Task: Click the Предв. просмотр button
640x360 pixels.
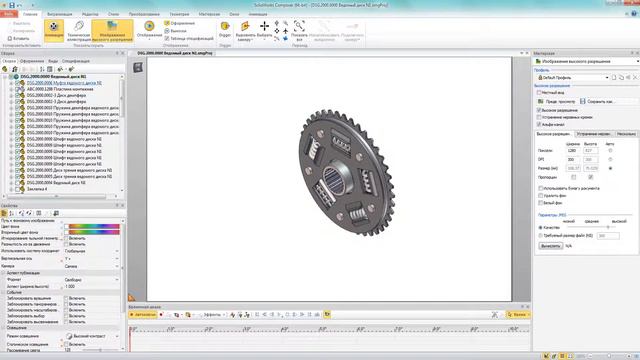Action: (x=556, y=101)
